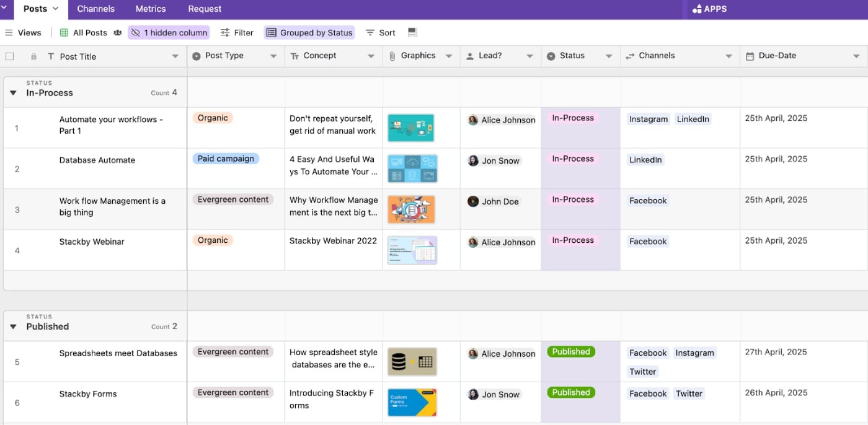Screen dimensions: 868x425
Task: Click Twitter tag in Spreadsheets meet Databases row
Action: [x=642, y=372]
